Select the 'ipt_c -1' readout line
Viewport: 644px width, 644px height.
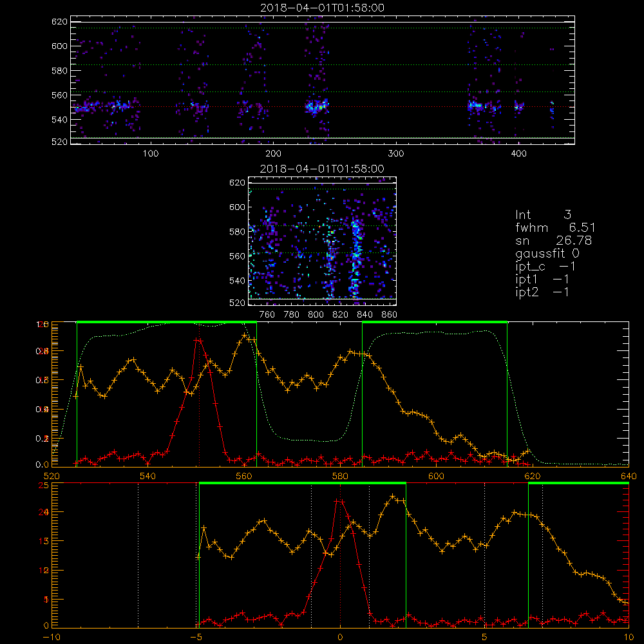[545, 267]
